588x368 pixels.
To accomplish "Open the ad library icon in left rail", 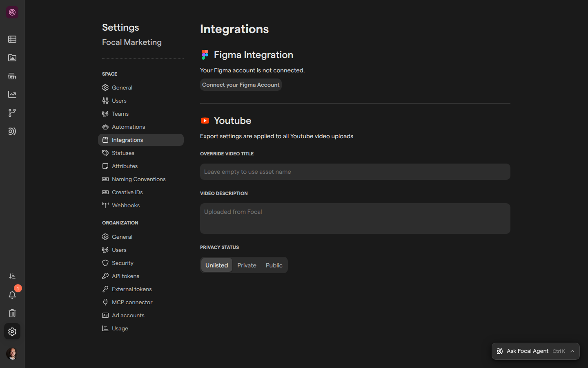I will point(12,76).
